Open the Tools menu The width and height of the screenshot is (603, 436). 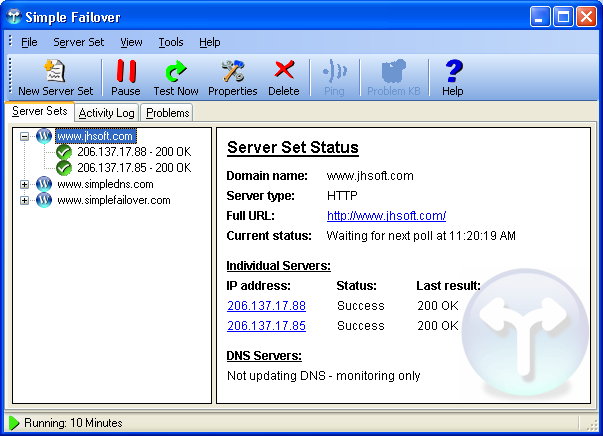(x=171, y=42)
